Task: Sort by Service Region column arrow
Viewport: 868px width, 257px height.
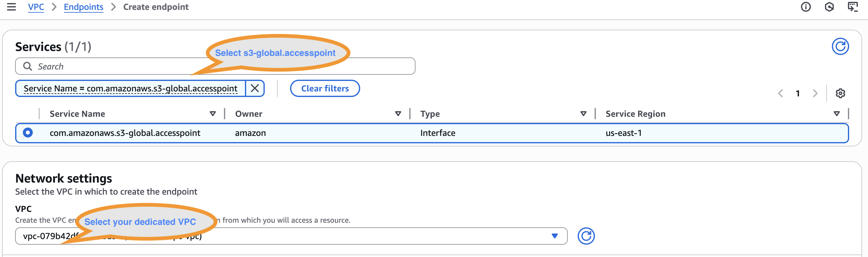Action: click(x=836, y=114)
